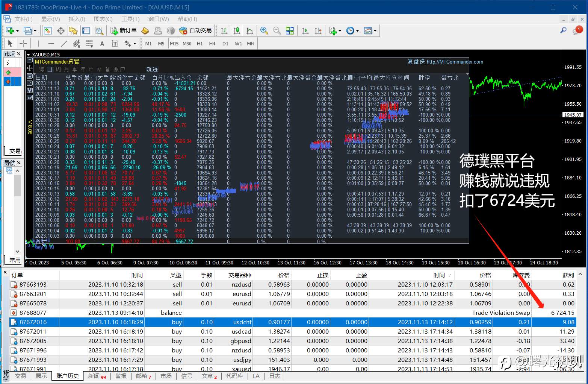The image size is (588, 384).
Task: Switch to the 新闻 tab
Action: (x=97, y=376)
